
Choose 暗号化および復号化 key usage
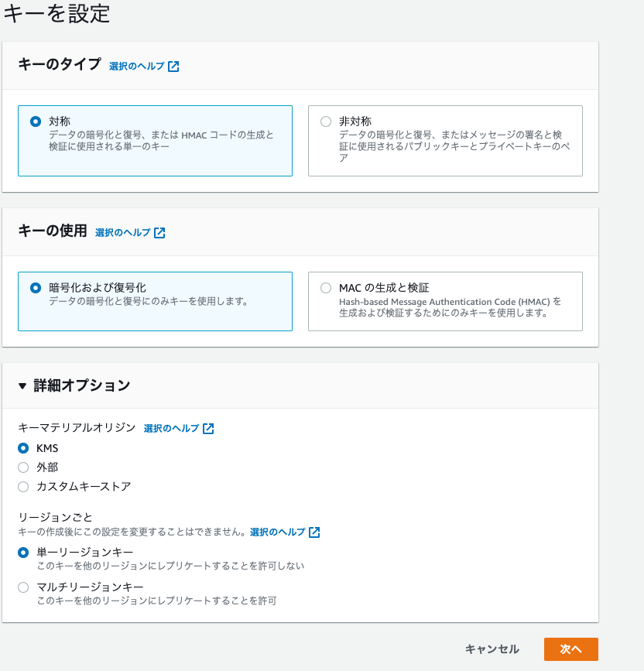[x=35, y=288]
